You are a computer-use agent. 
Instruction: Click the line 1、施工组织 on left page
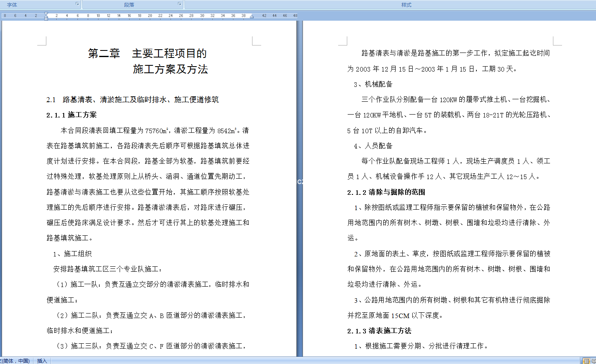coord(72,254)
